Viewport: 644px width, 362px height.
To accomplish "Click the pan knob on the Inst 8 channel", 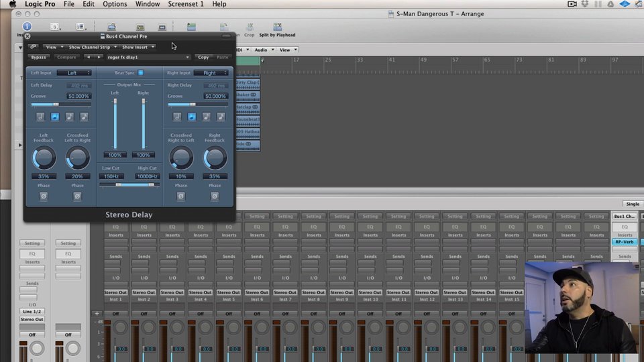I will 318,328.
